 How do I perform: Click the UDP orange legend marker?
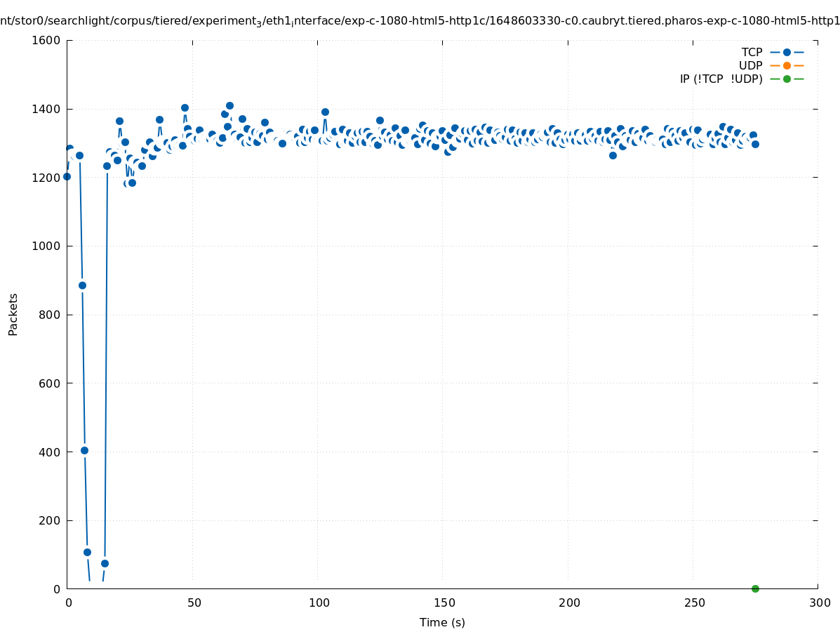click(786, 65)
